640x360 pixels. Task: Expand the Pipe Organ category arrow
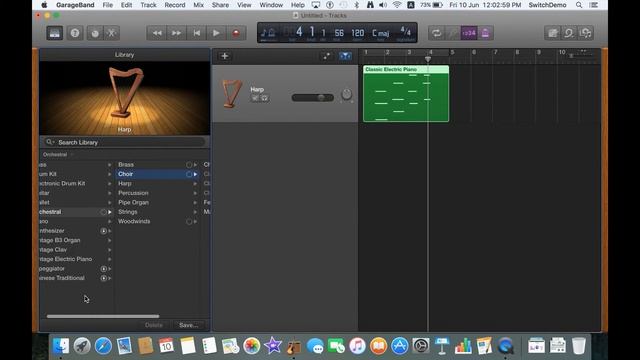click(196, 202)
